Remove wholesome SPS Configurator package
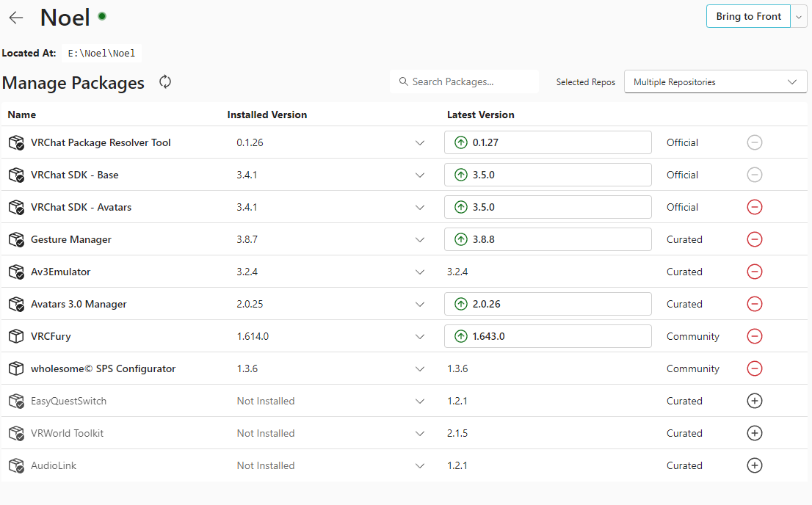 coord(755,368)
